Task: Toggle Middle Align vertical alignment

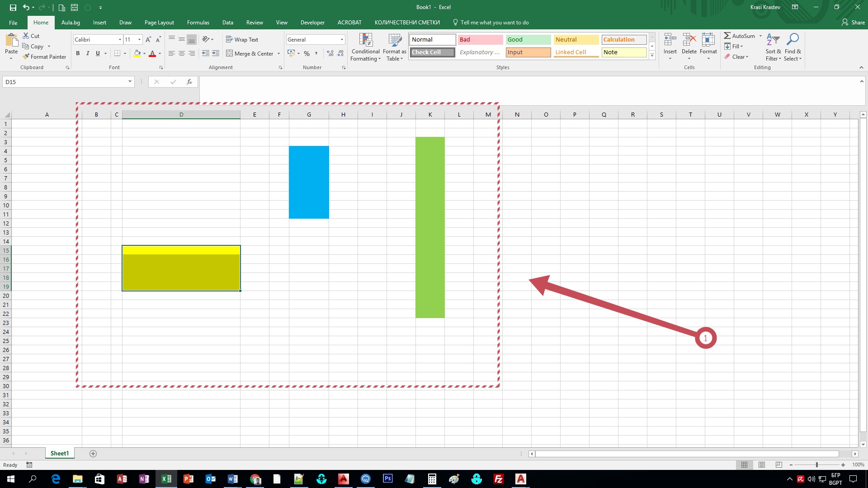Action: click(x=182, y=39)
